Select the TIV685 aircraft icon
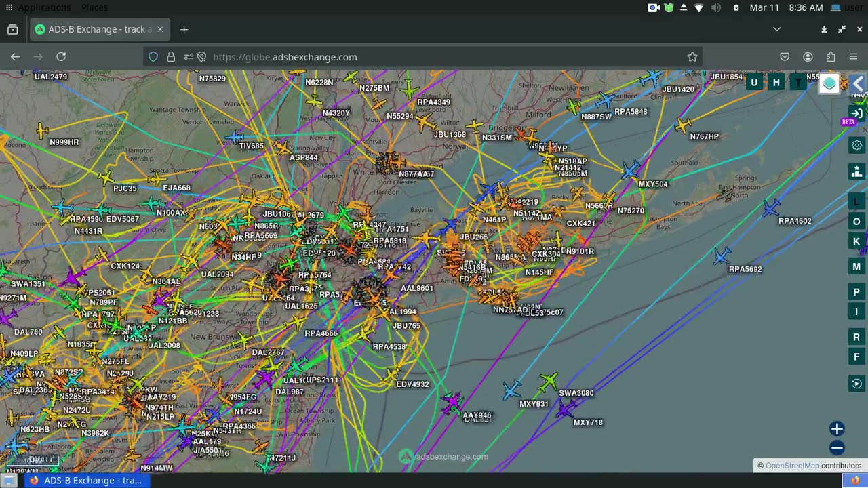868x488 pixels. point(234,138)
